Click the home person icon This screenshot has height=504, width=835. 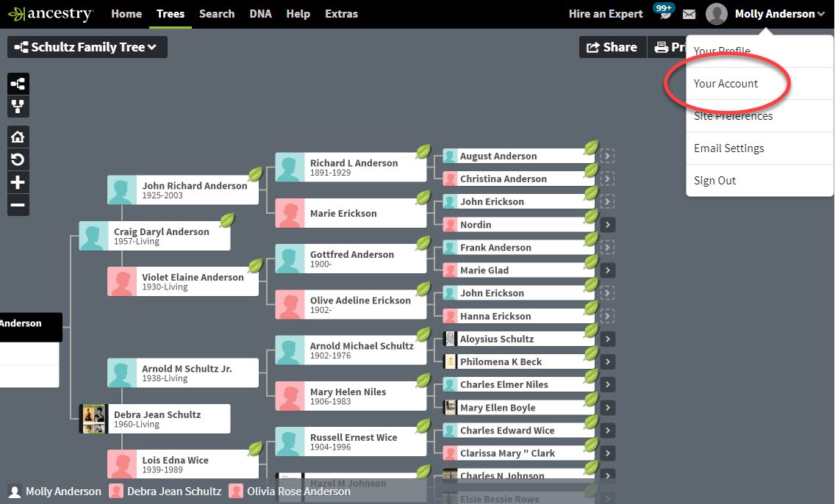coord(18,137)
